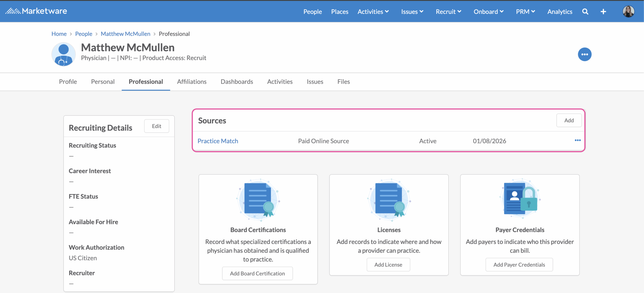The width and height of the screenshot is (644, 293).
Task: Go to People breadcrumb link
Action: click(x=84, y=34)
